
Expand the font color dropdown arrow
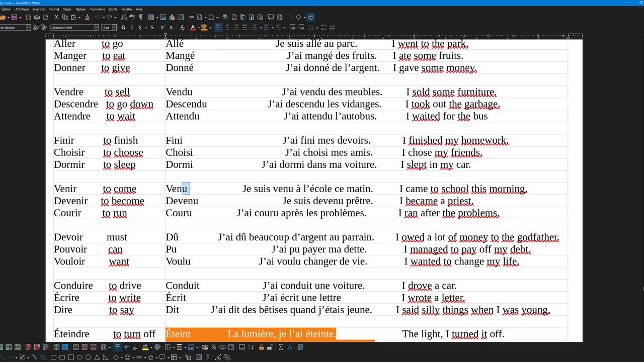pos(199,27)
